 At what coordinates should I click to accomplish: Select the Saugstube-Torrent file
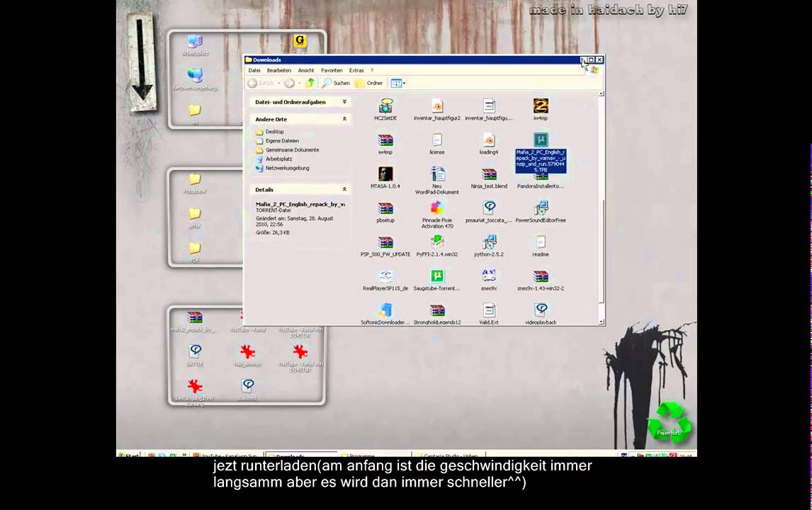tap(437, 280)
